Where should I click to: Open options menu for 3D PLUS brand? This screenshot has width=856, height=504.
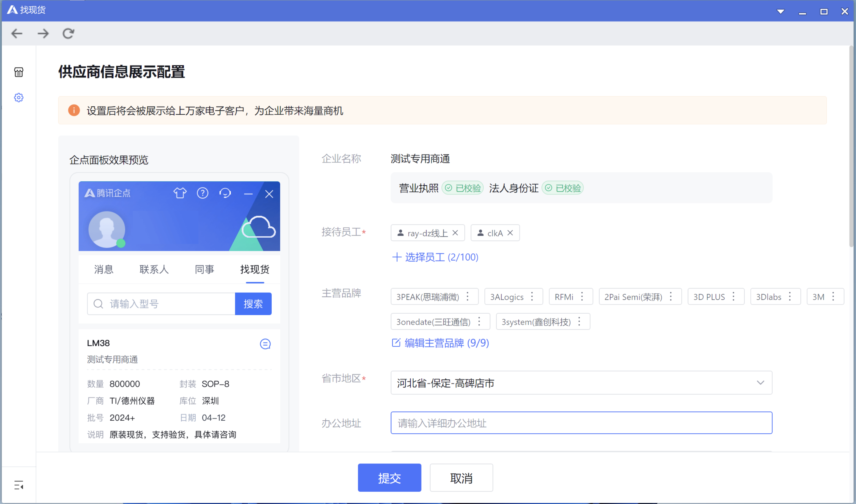(x=734, y=296)
